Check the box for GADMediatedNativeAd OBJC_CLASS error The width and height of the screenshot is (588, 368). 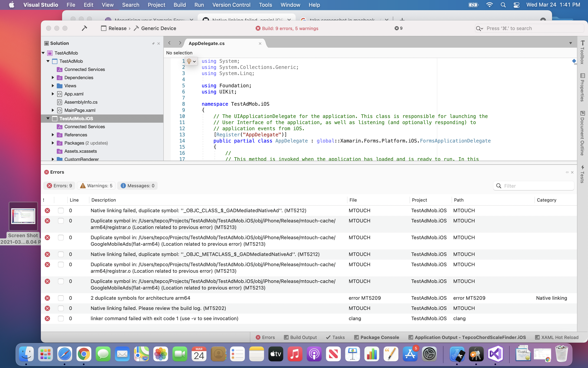[61, 211]
